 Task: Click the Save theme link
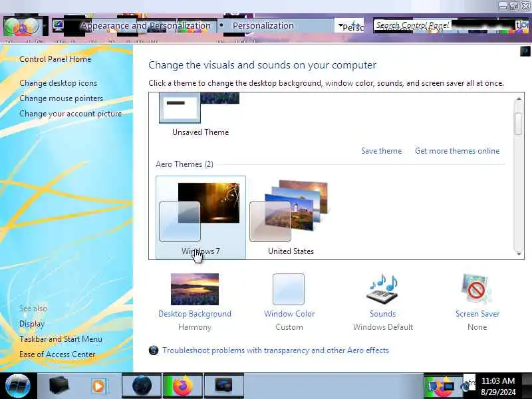(x=381, y=151)
